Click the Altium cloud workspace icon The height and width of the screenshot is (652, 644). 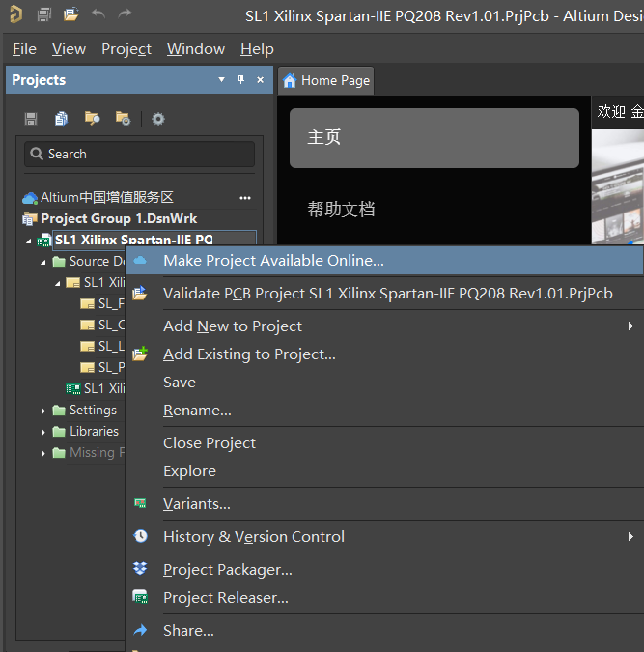pos(30,198)
